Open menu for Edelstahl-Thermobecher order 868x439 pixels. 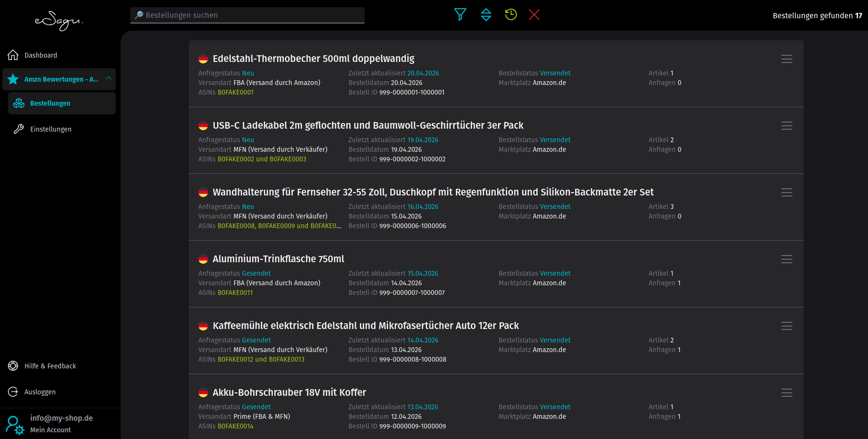[x=786, y=59]
